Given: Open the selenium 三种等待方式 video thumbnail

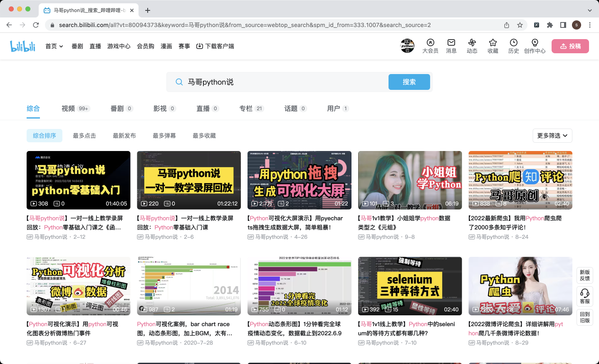Looking at the screenshot, I should (x=410, y=286).
